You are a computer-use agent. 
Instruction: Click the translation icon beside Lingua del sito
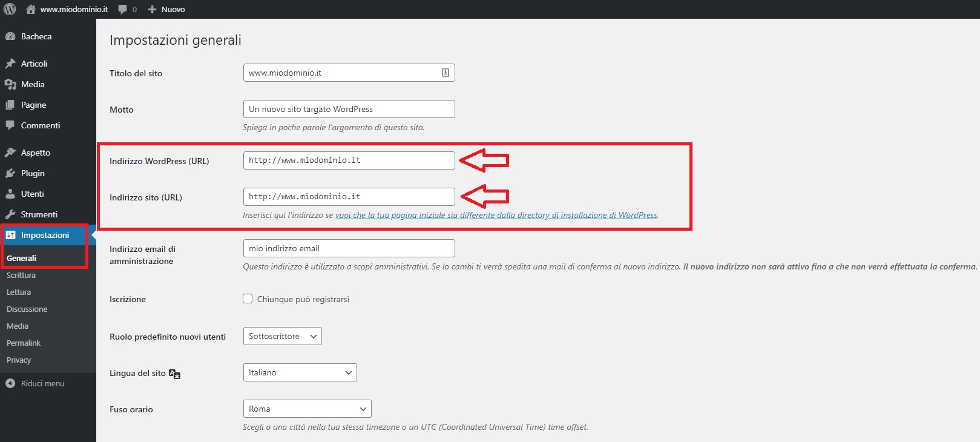(x=174, y=374)
